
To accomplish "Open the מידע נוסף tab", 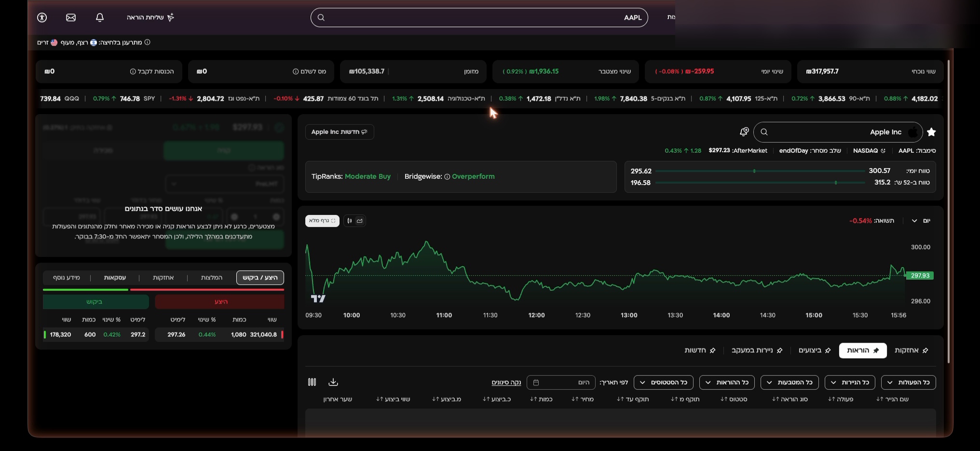I will point(67,278).
